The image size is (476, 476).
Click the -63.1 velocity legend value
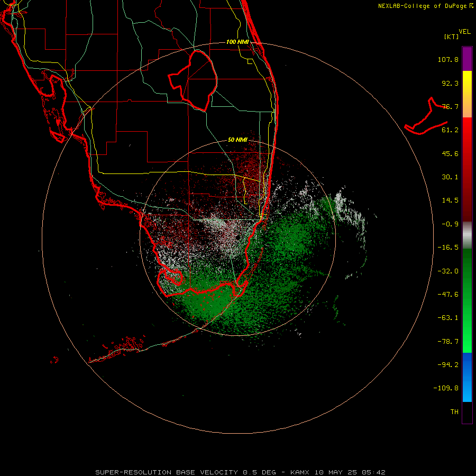448,318
